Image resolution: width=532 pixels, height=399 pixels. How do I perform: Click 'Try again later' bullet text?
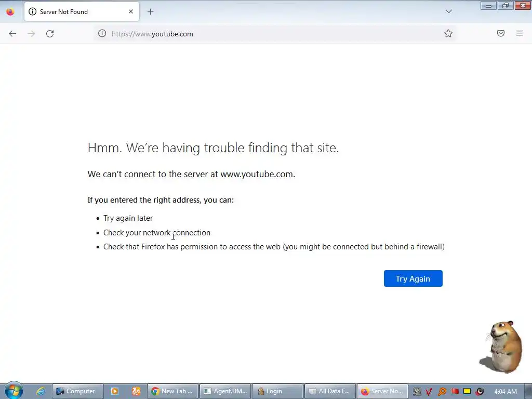click(128, 218)
